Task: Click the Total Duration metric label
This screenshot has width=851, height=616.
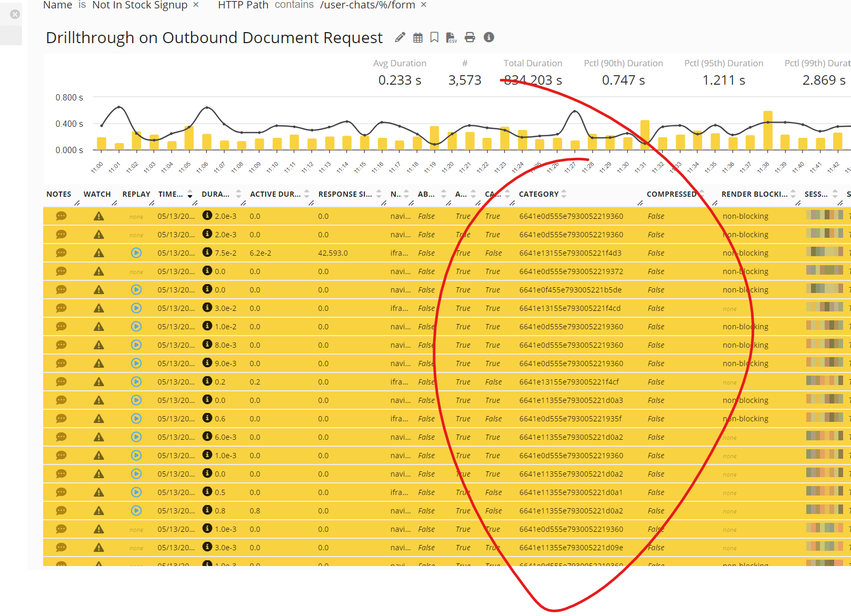Action: [533, 63]
